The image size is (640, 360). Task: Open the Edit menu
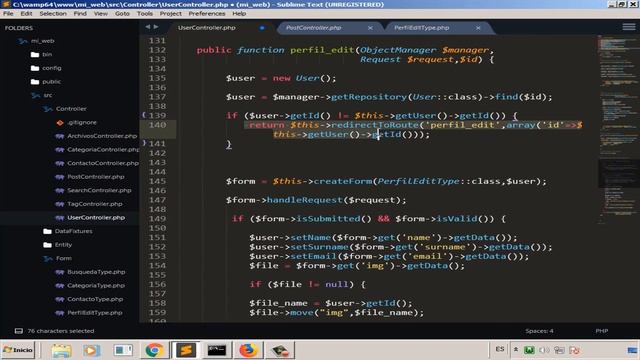point(26,13)
